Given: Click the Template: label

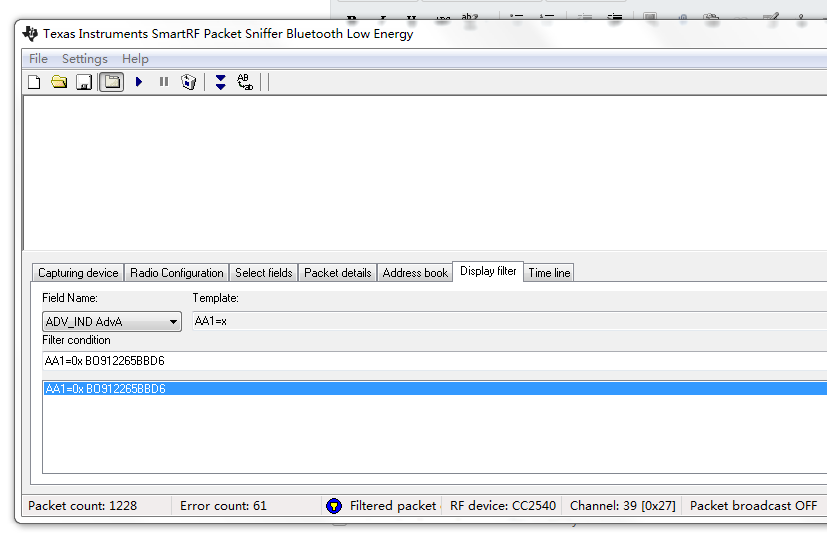Looking at the screenshot, I should click(215, 298).
